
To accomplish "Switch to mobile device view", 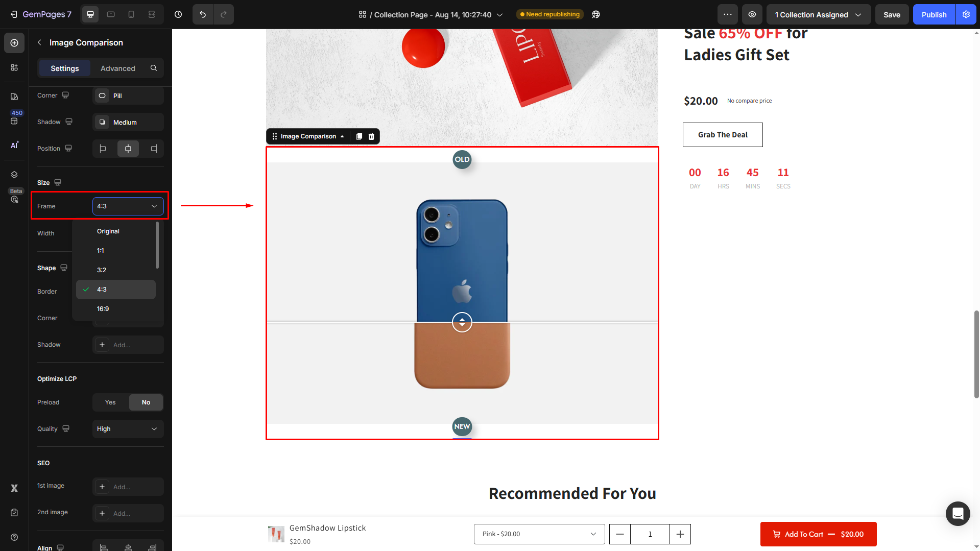I will (131, 14).
